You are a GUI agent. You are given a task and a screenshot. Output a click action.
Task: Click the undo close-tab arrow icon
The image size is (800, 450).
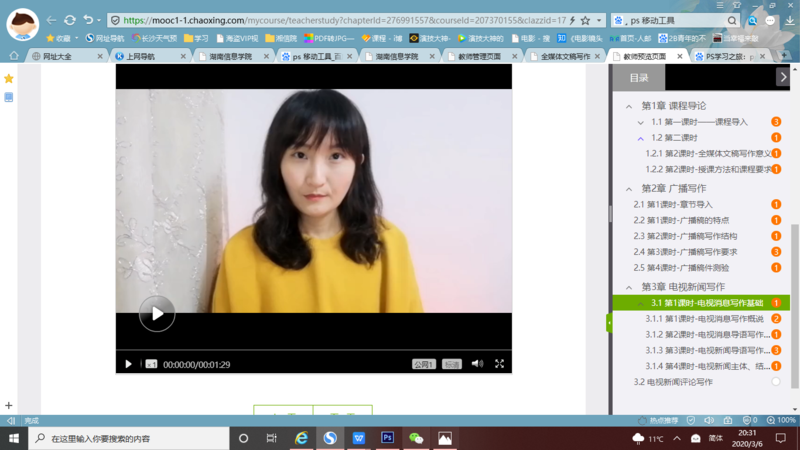[x=88, y=20]
